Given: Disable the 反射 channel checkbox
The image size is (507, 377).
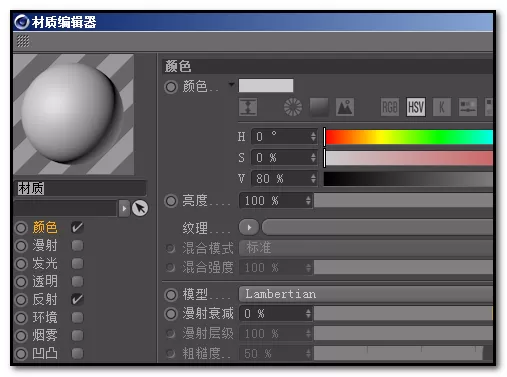Looking at the screenshot, I should [77, 299].
